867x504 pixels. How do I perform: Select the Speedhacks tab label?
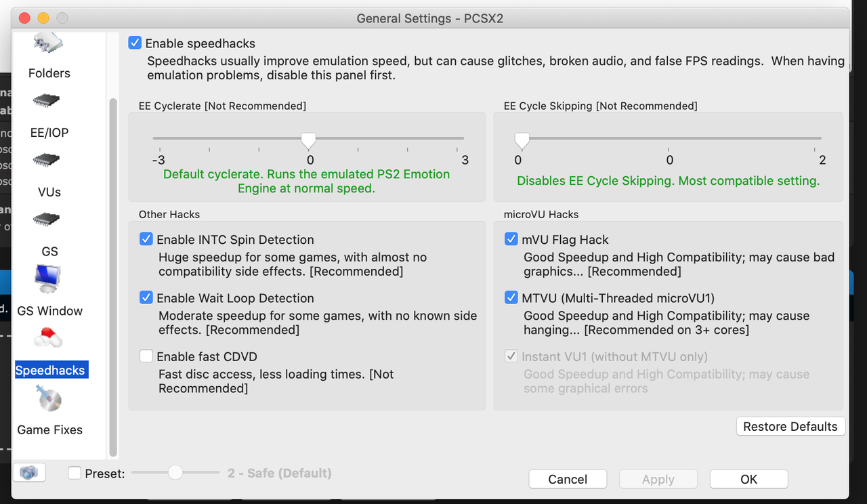pos(51,371)
